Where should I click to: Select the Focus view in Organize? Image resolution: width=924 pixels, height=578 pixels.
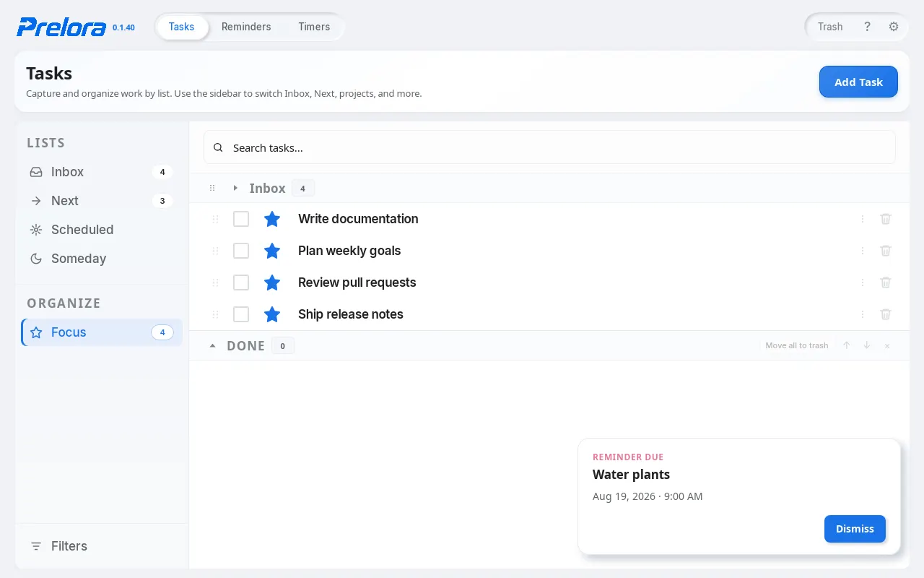coord(102,332)
